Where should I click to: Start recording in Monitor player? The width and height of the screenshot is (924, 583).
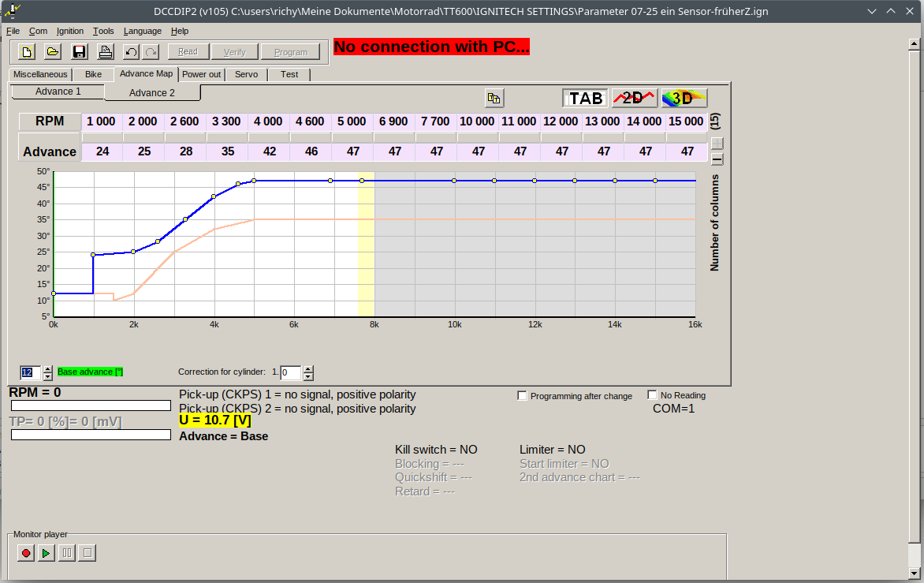coord(26,553)
